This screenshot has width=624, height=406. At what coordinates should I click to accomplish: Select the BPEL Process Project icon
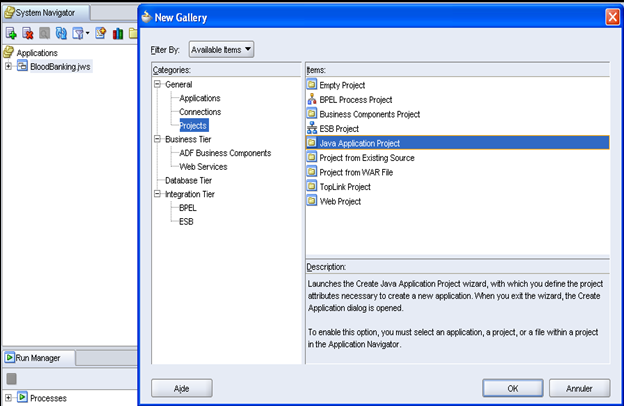tap(312, 100)
